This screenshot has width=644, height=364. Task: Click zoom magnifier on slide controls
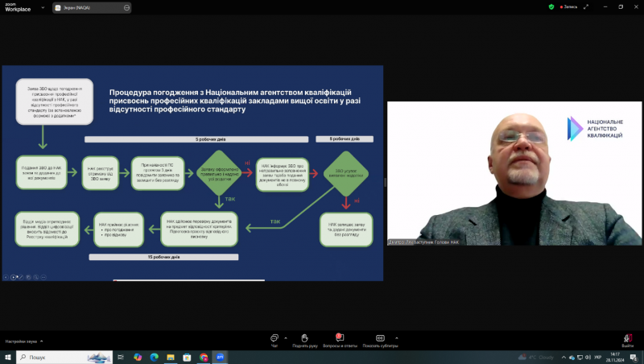35,277
